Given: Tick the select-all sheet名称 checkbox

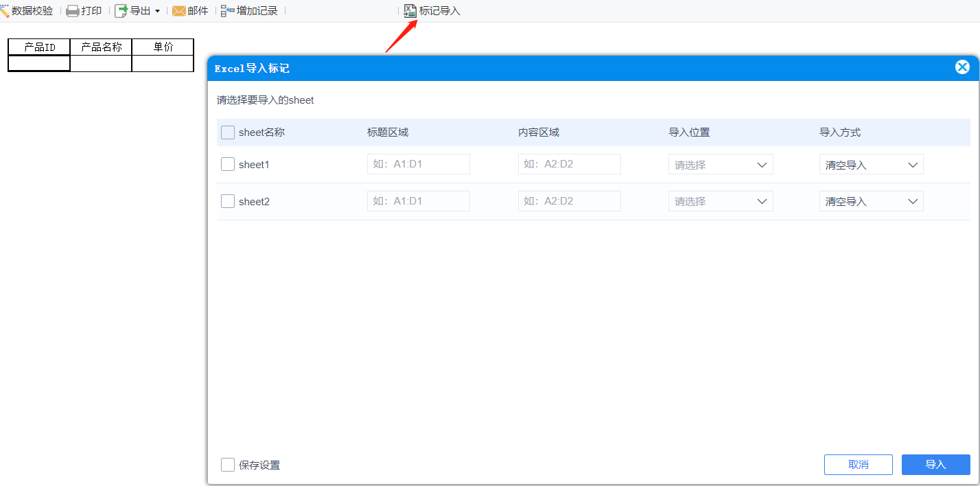Looking at the screenshot, I should 228,132.
